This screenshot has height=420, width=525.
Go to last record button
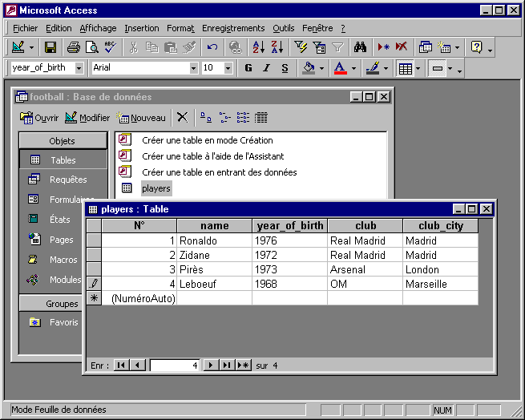click(227, 365)
